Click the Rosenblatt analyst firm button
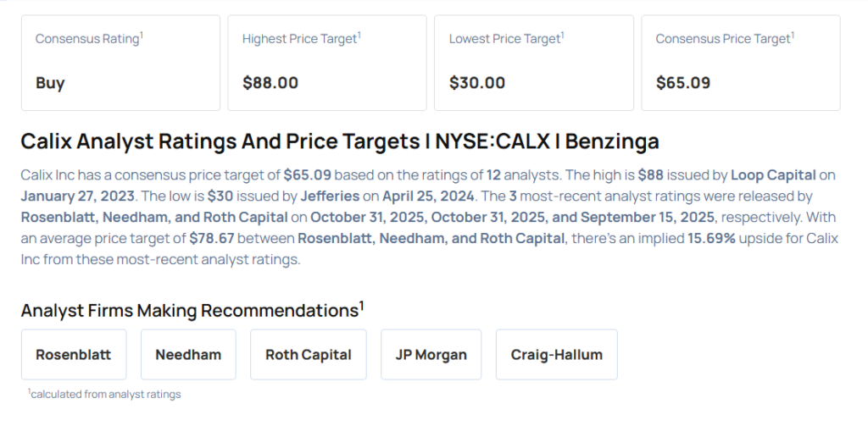Viewport: 868px width, 426px height. pos(74,355)
